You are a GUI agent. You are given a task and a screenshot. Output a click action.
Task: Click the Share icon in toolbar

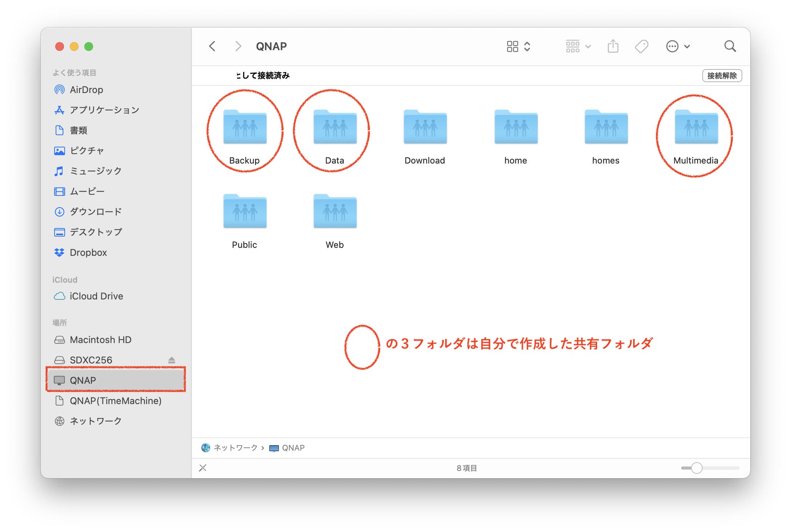pyautogui.click(x=613, y=47)
